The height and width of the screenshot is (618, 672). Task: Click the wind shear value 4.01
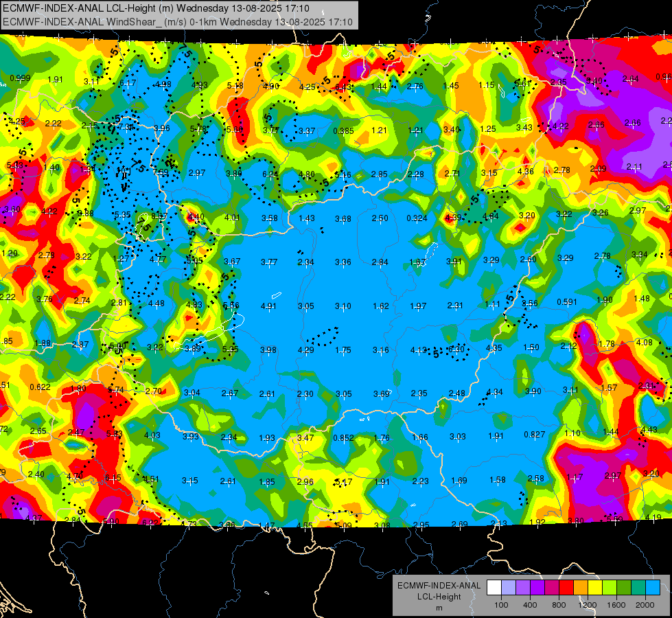(232, 218)
